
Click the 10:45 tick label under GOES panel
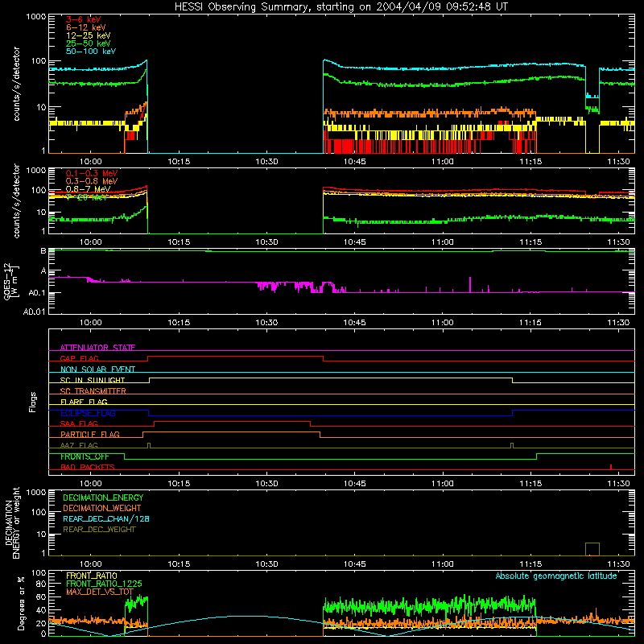(354, 323)
